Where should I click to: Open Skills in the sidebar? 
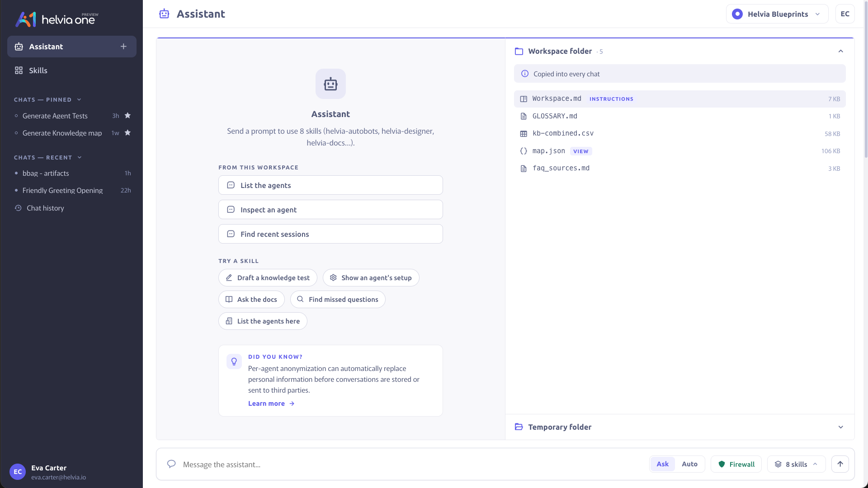72,70
